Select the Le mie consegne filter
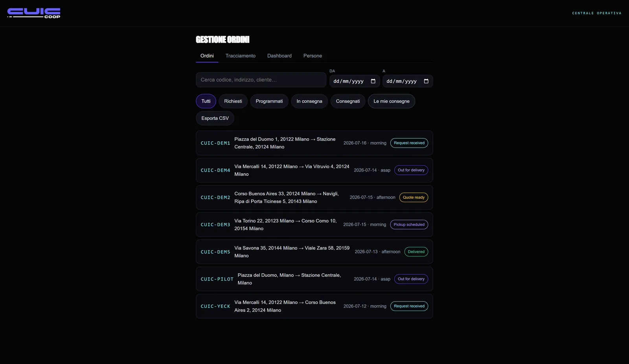Screen dimensions: 629x364 point(392,101)
